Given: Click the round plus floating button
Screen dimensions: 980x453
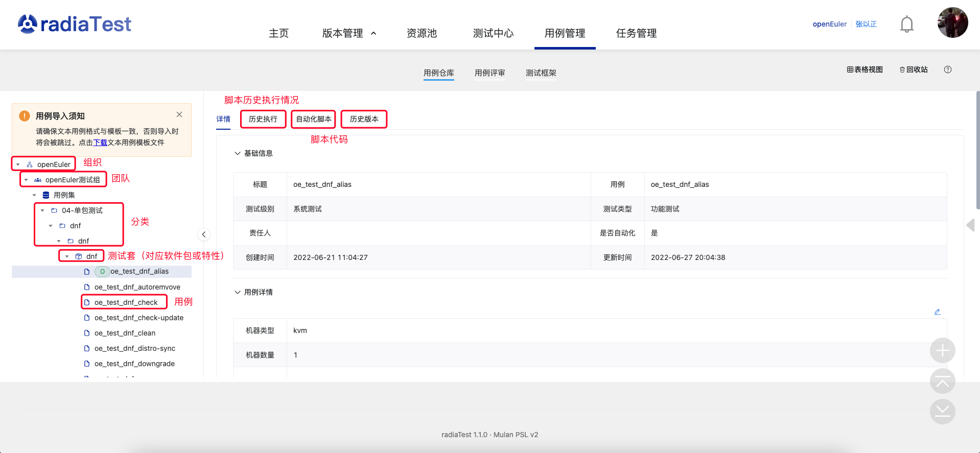Looking at the screenshot, I should 942,350.
